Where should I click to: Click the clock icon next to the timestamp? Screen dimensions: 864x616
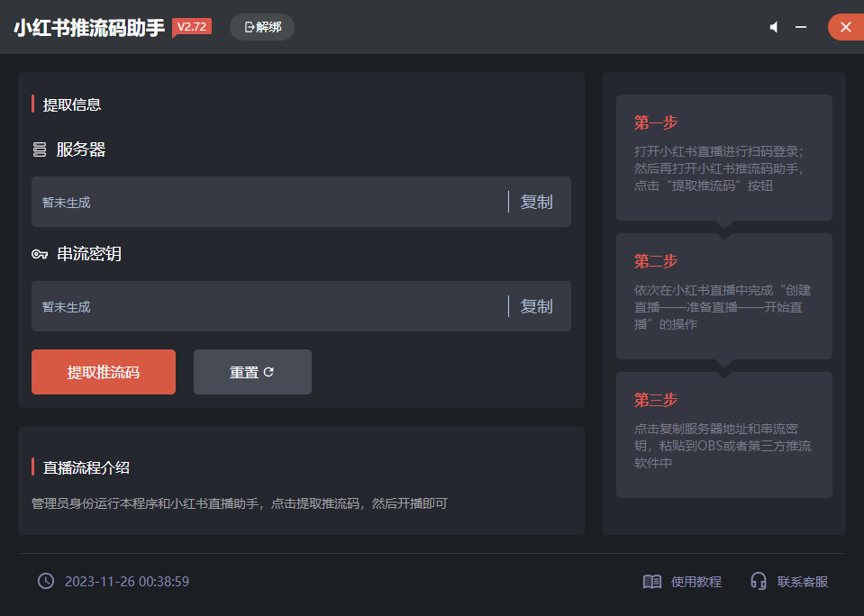coord(45,581)
